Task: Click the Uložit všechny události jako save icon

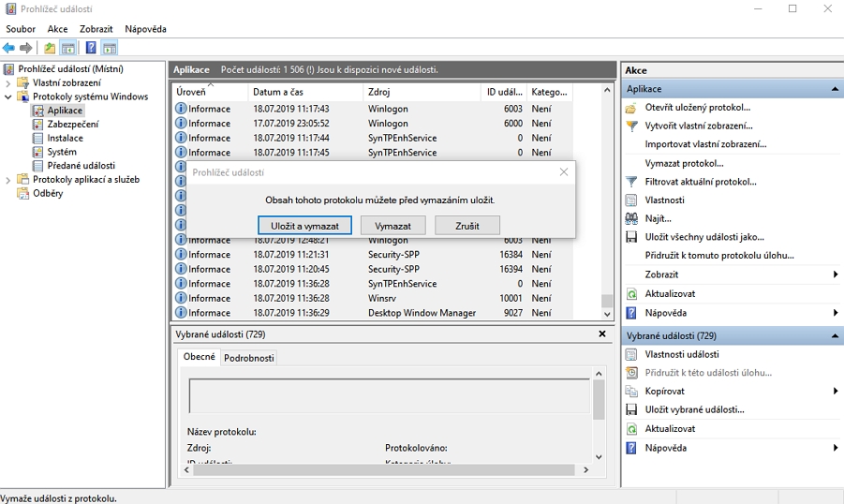Action: coord(631,237)
